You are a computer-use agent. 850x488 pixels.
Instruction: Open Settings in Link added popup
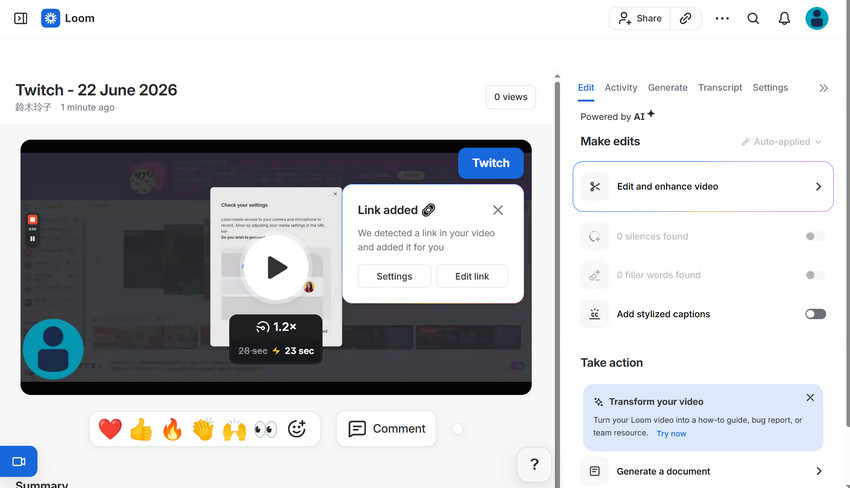(x=394, y=276)
